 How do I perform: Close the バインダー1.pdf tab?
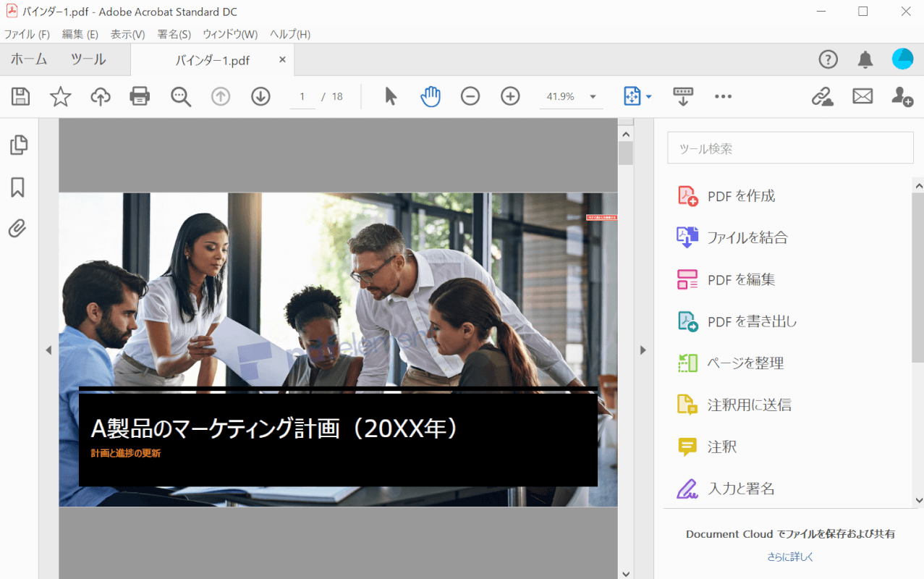282,60
